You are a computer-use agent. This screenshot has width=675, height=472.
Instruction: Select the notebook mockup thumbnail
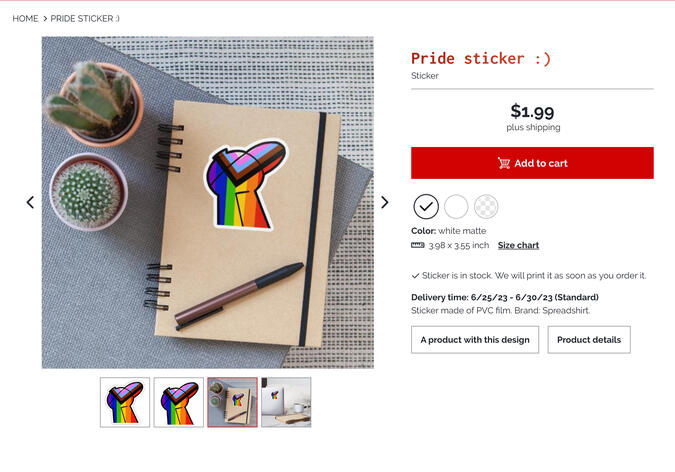click(x=232, y=402)
